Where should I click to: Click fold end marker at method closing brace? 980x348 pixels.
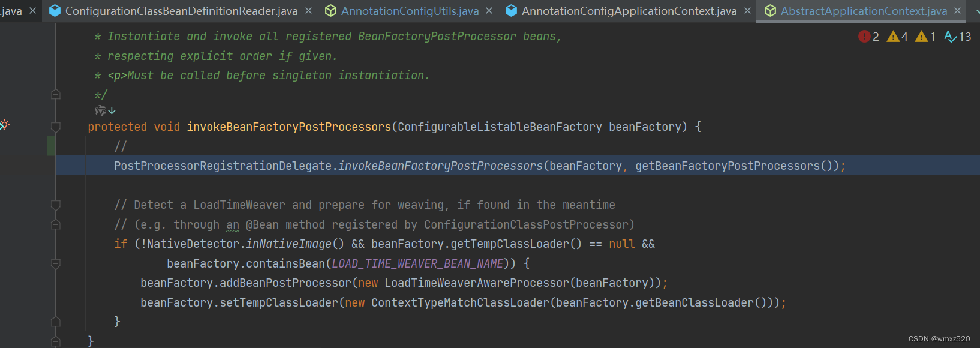point(56,341)
